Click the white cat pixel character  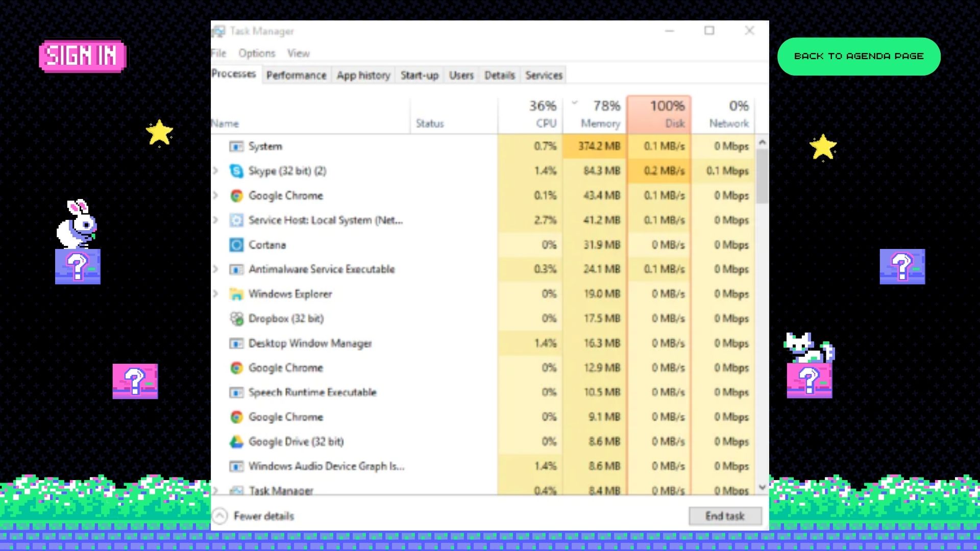click(809, 347)
